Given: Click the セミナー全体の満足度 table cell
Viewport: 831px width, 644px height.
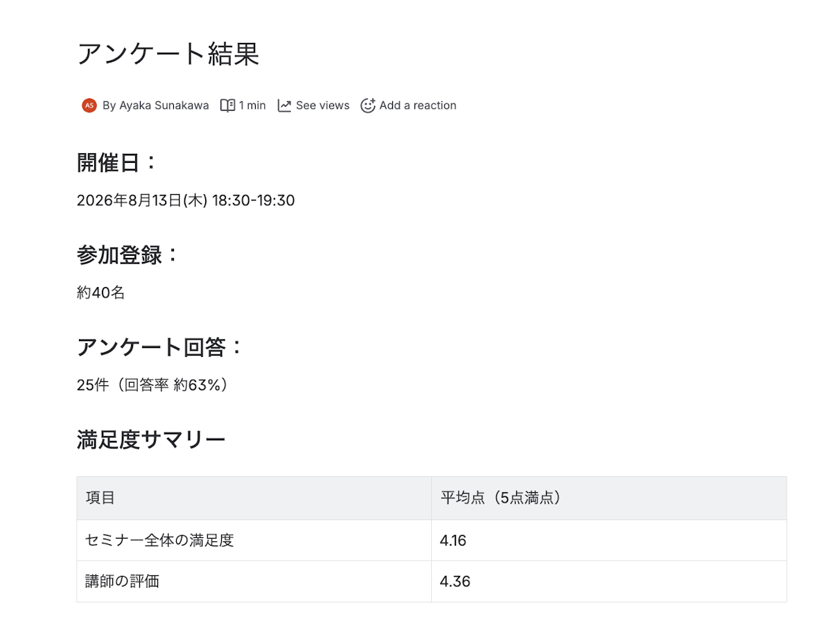Looking at the screenshot, I should 254,540.
